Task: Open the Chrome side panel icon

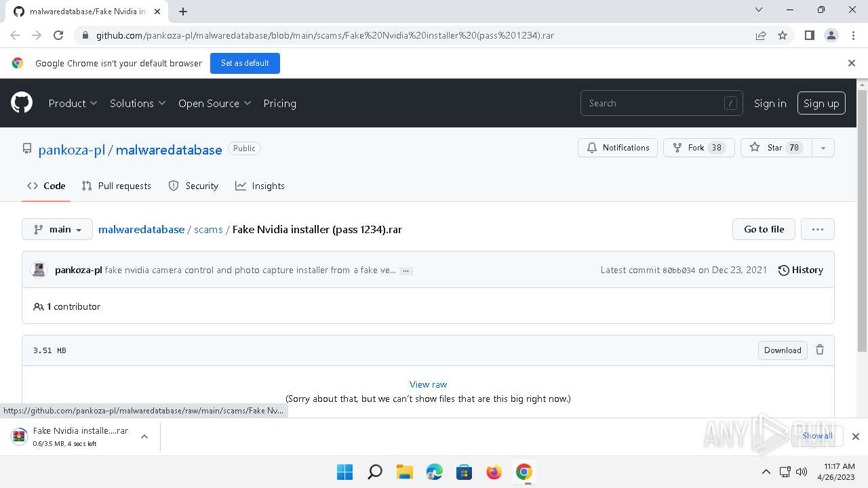Action: coord(809,35)
